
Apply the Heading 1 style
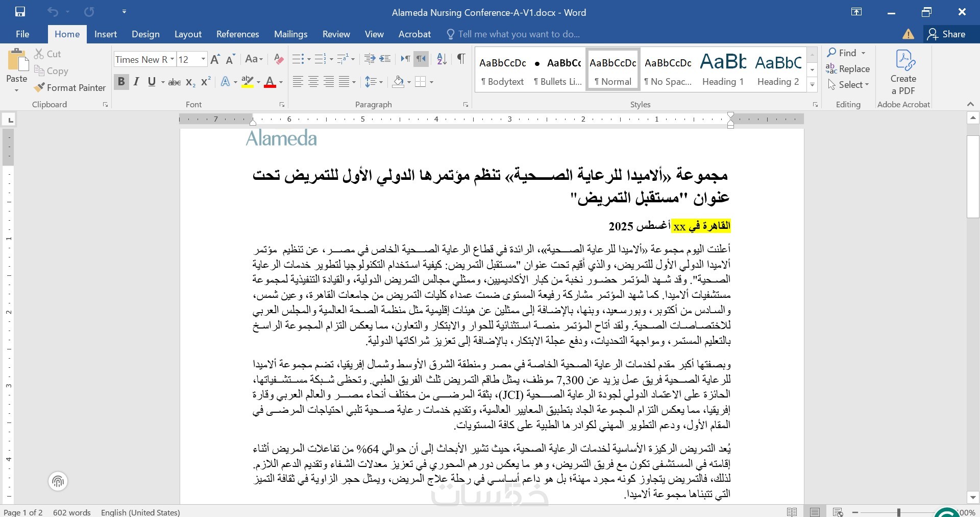tap(723, 70)
